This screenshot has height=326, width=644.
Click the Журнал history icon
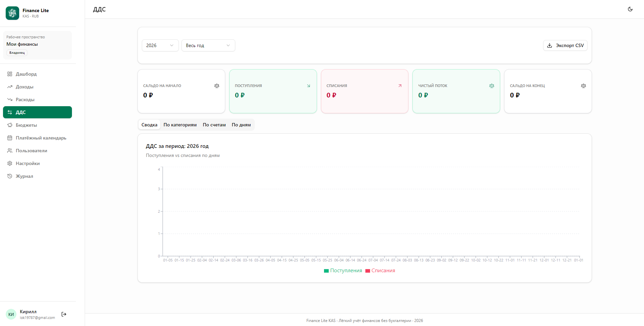[10, 176]
